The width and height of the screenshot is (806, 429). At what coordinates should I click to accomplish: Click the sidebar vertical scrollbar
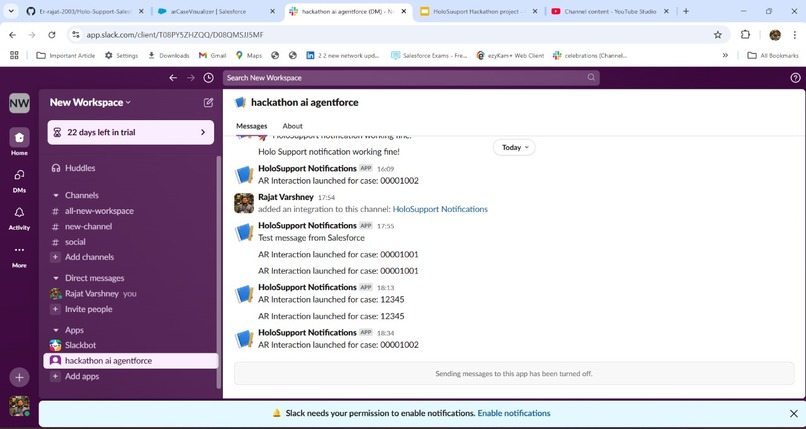click(219, 272)
